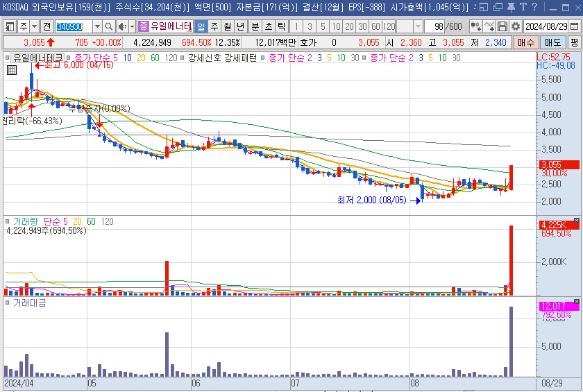
Task: Open stock search with magnifier icon
Action: [108, 26]
